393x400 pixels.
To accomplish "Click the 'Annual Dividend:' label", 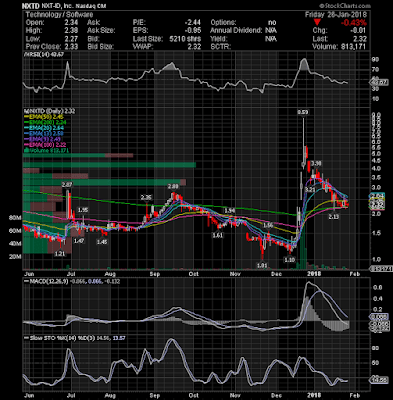I will [x=236, y=31].
